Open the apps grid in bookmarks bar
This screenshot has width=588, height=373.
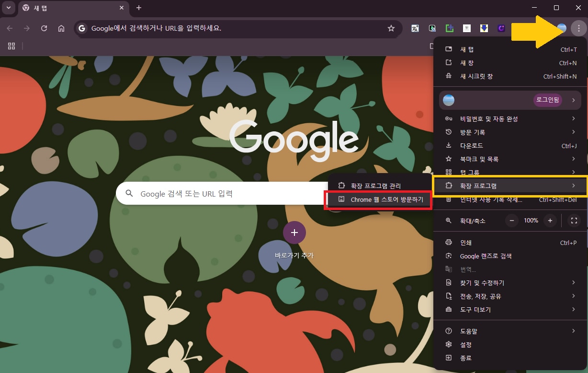click(11, 46)
